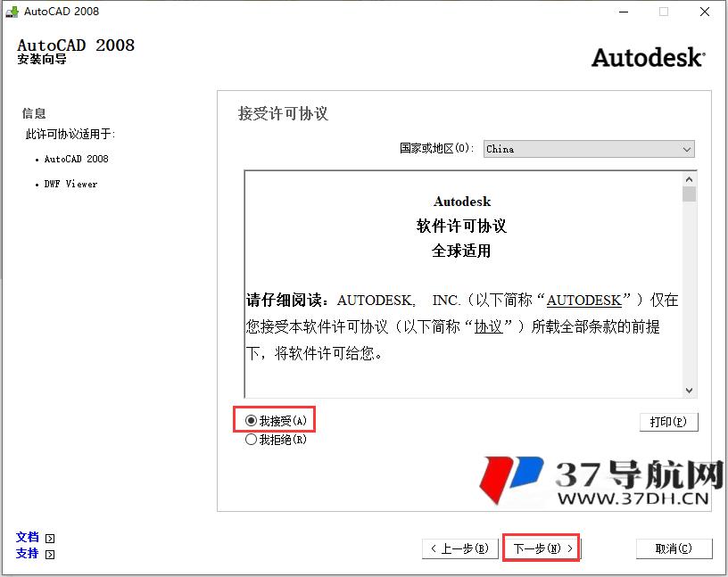Click the license scrollbar down arrow
The height and width of the screenshot is (577, 728).
pyautogui.click(x=689, y=390)
